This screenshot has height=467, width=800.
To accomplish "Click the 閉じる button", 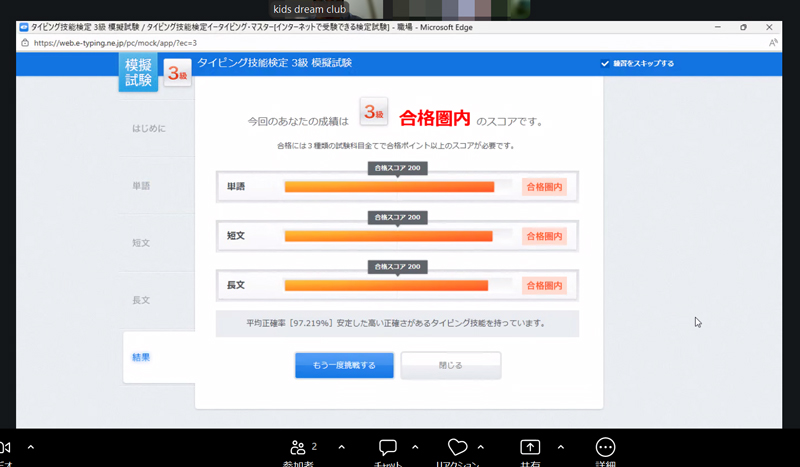I will (x=450, y=365).
